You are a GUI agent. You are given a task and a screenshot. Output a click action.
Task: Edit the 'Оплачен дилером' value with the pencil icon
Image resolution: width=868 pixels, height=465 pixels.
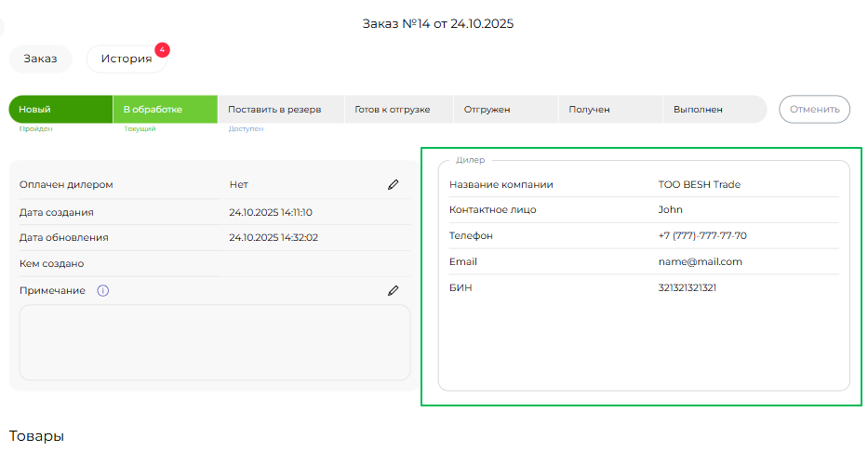(394, 185)
